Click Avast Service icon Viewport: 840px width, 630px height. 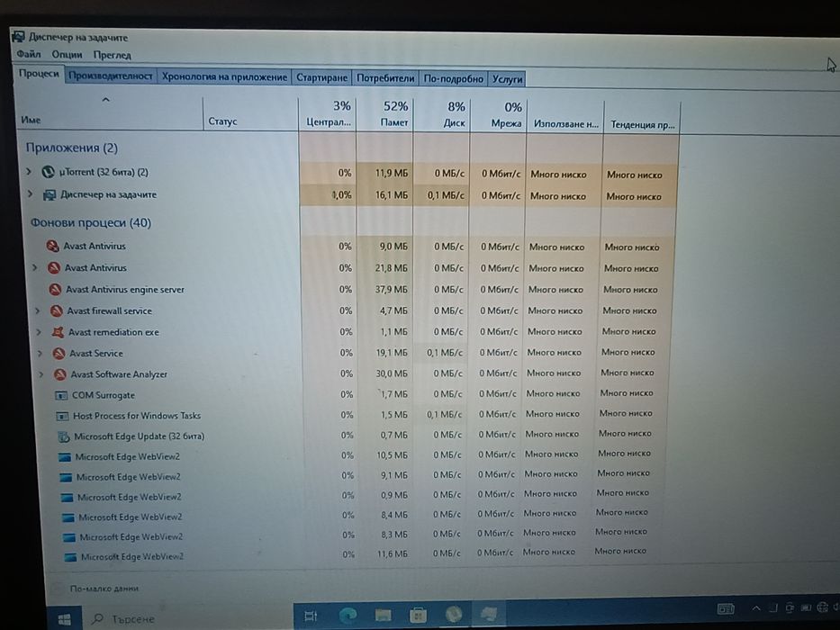pos(59,354)
